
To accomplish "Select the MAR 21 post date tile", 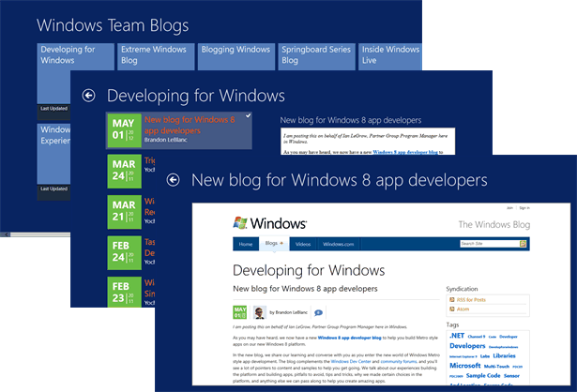I will pos(125,212).
